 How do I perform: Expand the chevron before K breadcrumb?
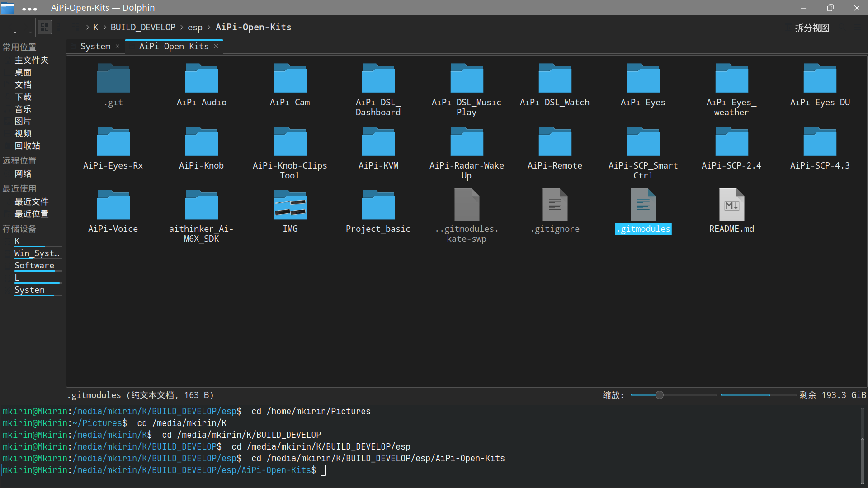[88, 27]
